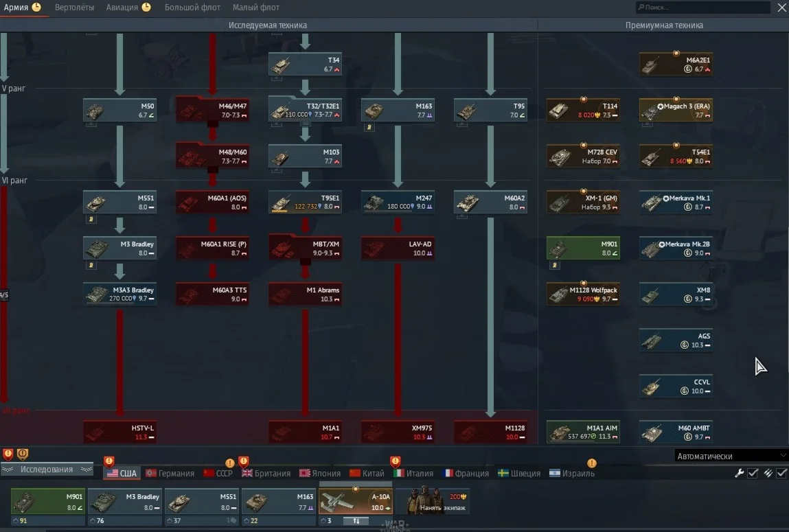
Task: Select the locked M1 Abrams card
Action: coord(305,294)
